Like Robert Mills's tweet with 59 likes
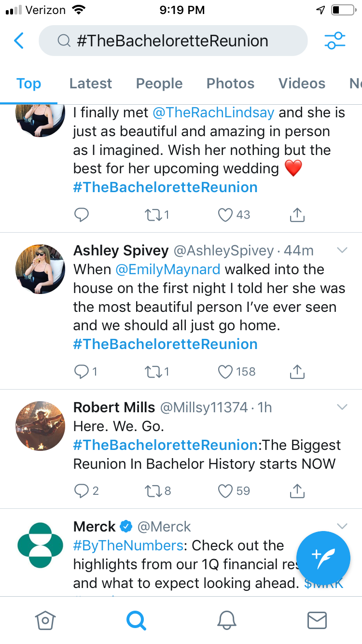The height and width of the screenshot is (644, 362). (x=225, y=491)
